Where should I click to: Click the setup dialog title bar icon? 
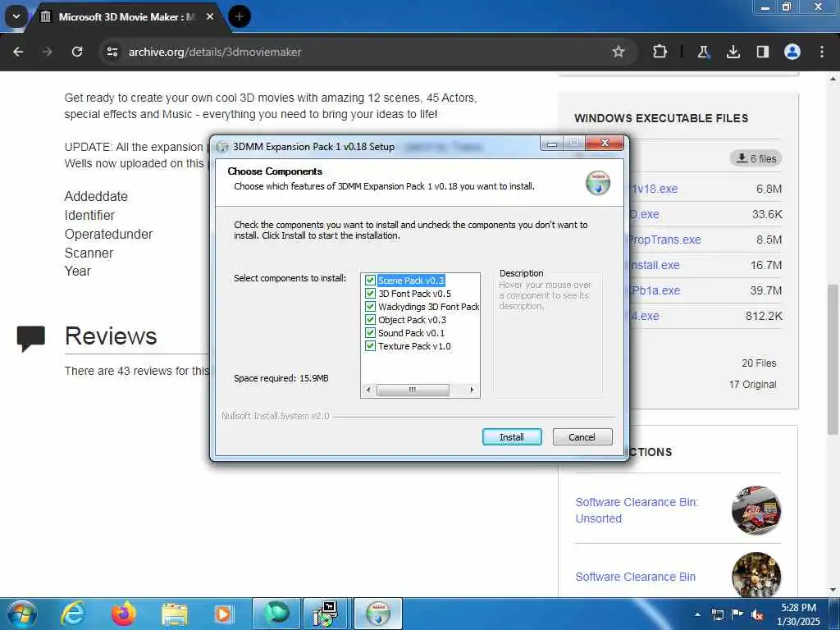tap(222, 147)
